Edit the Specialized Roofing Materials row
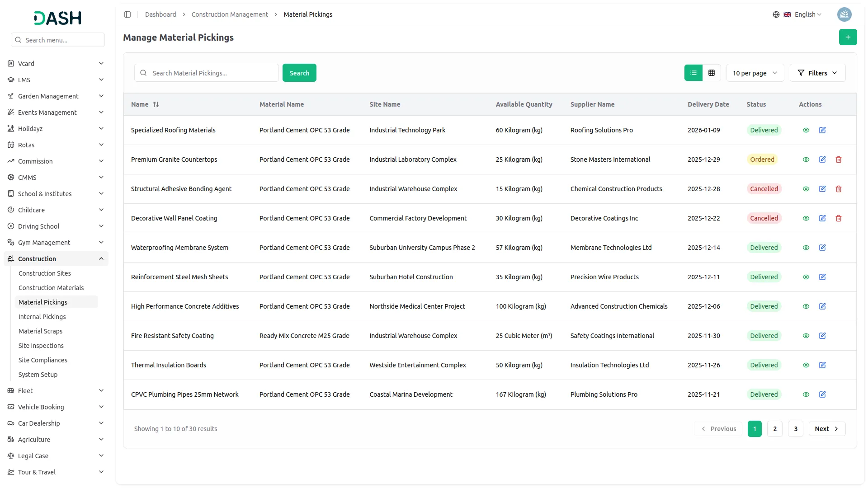This screenshot has height=488, width=868. tap(822, 130)
